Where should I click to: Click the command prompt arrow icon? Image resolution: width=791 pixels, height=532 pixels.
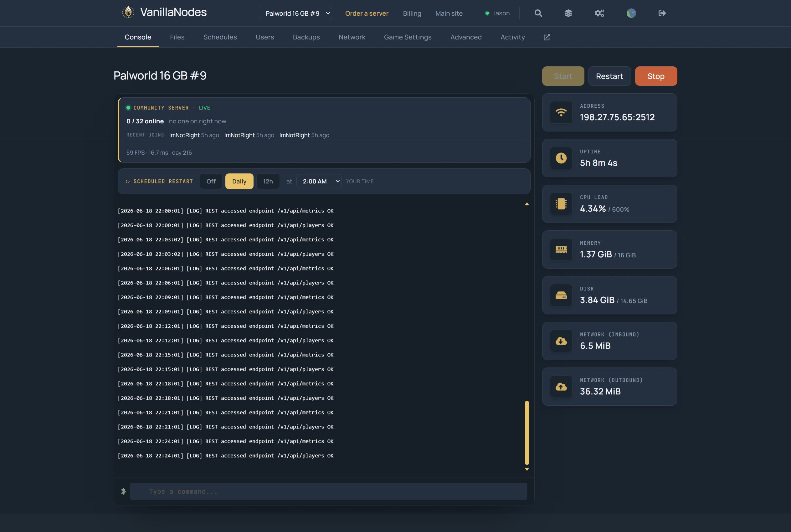point(123,491)
